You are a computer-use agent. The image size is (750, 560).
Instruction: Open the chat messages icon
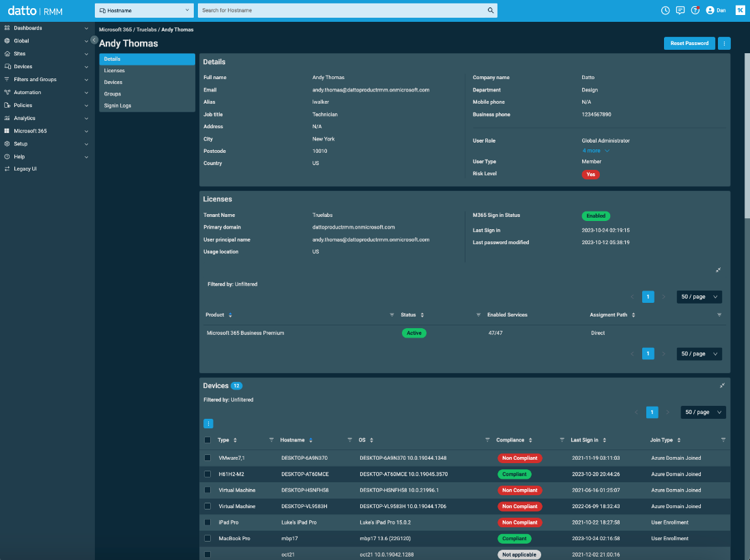point(680,10)
